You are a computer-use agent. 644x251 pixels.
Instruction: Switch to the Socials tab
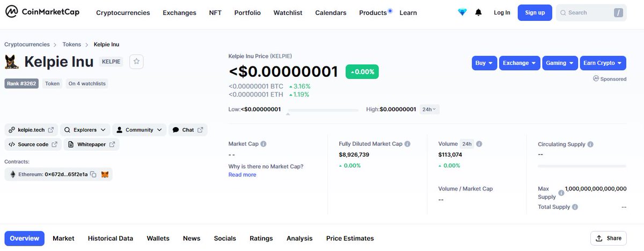225,238
